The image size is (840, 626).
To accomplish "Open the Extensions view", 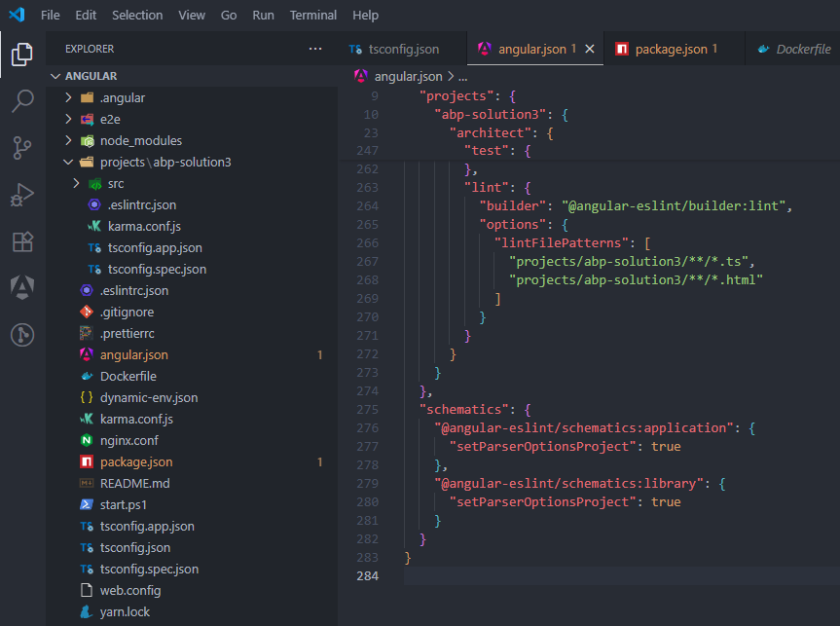I will pos(21,241).
